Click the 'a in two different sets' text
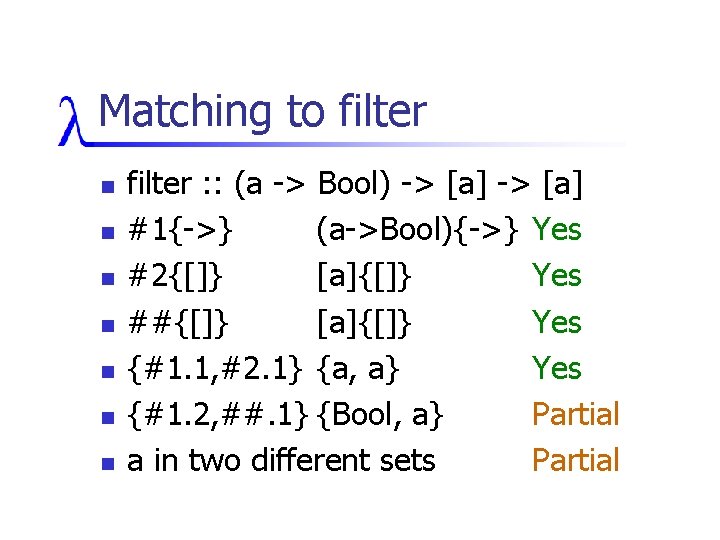 282,460
